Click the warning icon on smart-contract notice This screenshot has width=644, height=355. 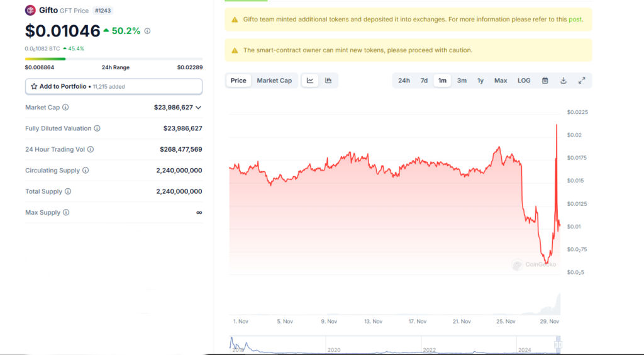click(x=235, y=50)
